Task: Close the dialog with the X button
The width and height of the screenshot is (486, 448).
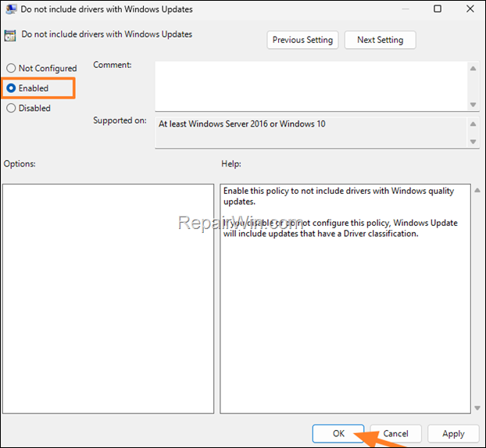Action: (x=470, y=9)
